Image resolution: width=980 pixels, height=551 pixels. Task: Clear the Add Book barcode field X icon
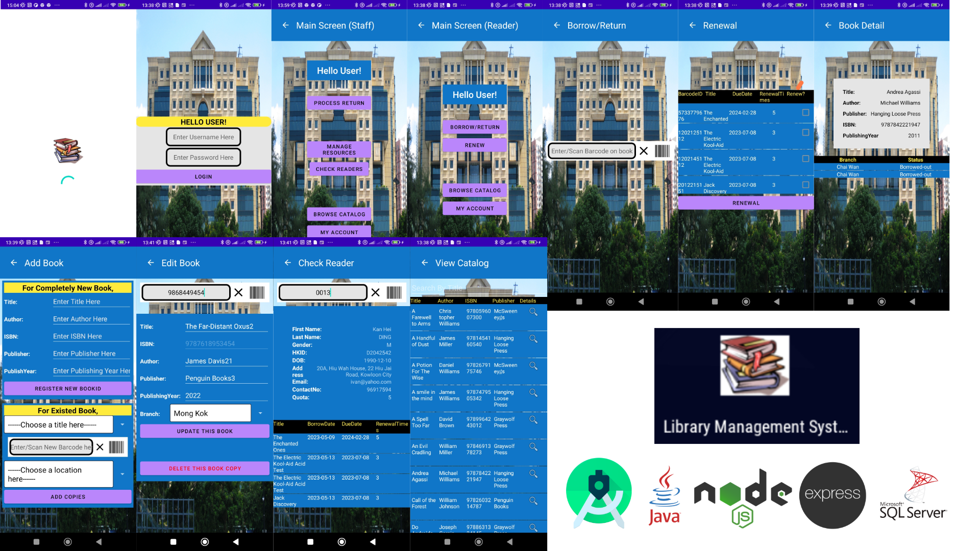click(100, 447)
